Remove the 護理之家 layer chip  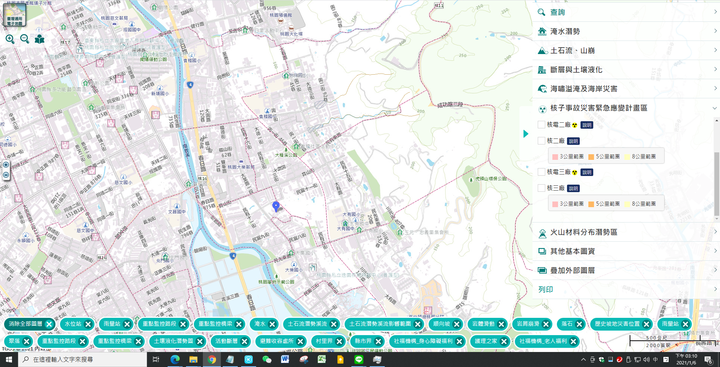coord(504,342)
